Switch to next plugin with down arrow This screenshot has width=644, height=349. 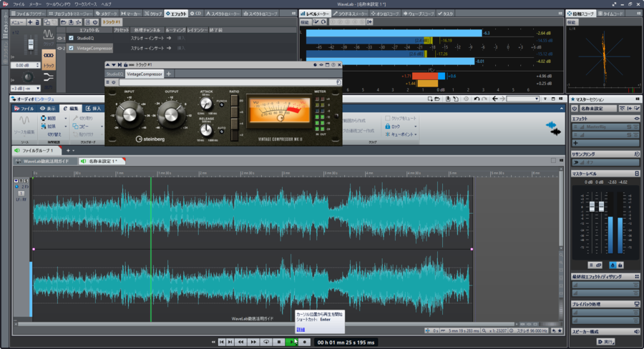pos(114,65)
